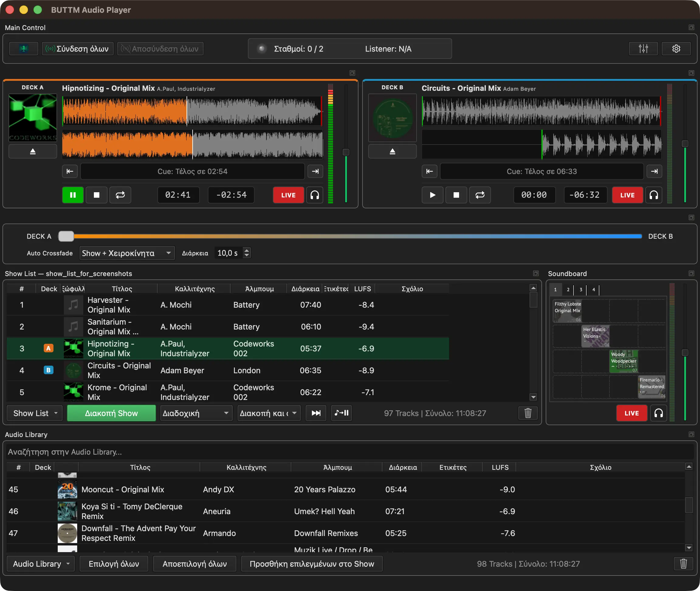The image size is (700, 591).
Task: Jump to previous cue on Deck B
Action: (x=429, y=171)
